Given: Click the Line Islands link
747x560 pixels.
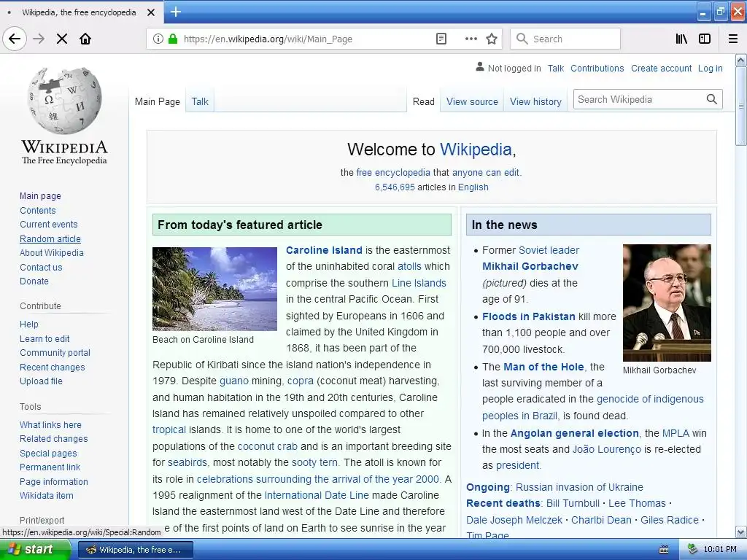Looking at the screenshot, I should pyautogui.click(x=419, y=283).
